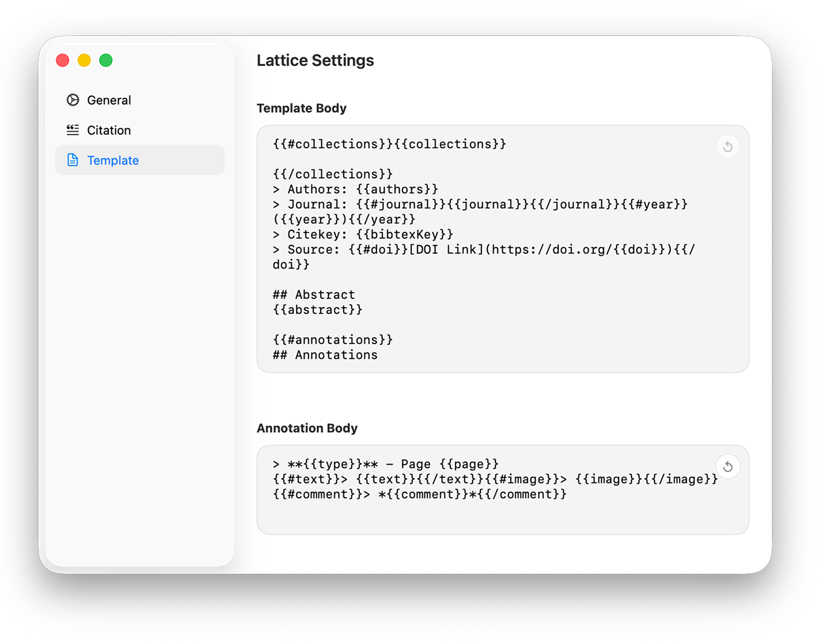This screenshot has width=825, height=644.
Task: Click the 'Template Body' section heading
Action: click(302, 108)
